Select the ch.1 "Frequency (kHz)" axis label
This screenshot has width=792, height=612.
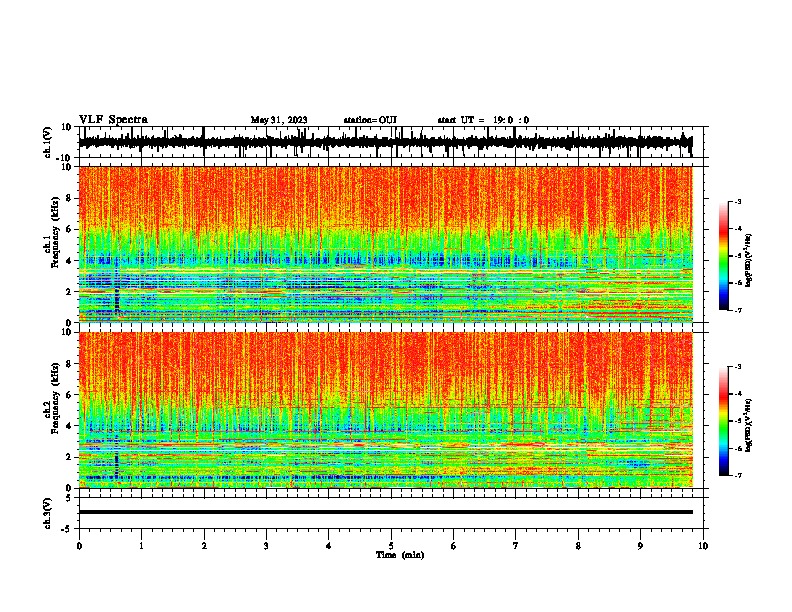click(x=56, y=233)
